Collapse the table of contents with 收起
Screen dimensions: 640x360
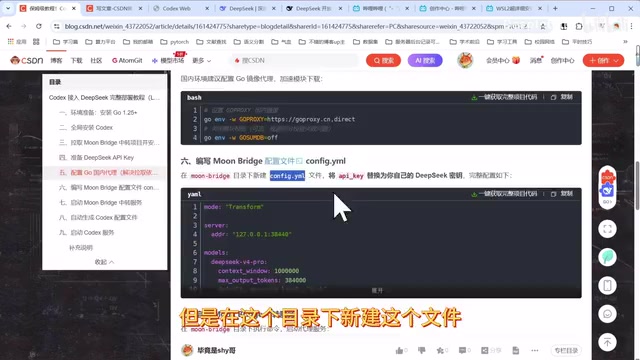pos(104,262)
